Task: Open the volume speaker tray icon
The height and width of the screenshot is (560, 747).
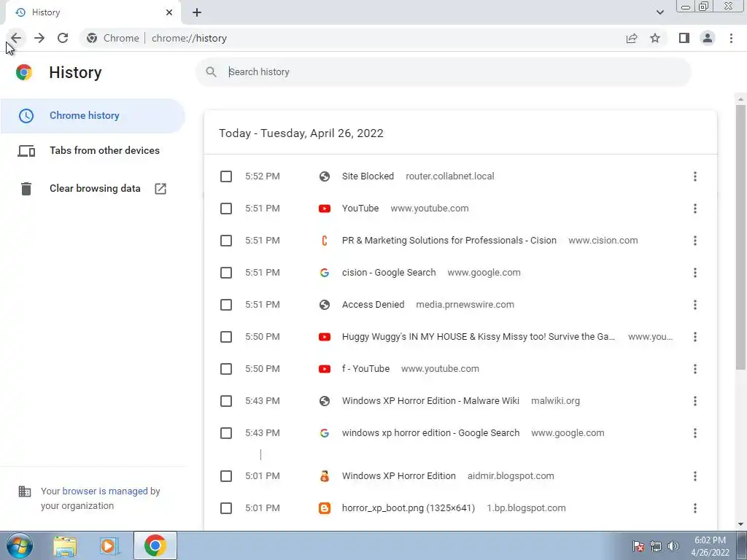Action: (673, 546)
